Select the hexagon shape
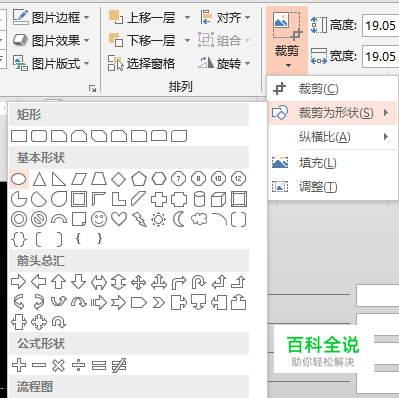 tap(159, 179)
